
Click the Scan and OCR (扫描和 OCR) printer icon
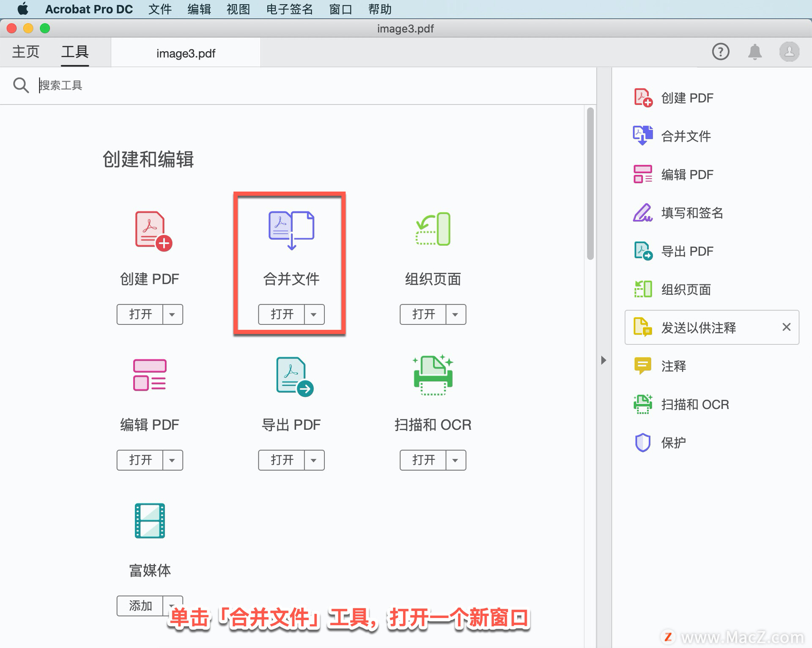coord(433,375)
